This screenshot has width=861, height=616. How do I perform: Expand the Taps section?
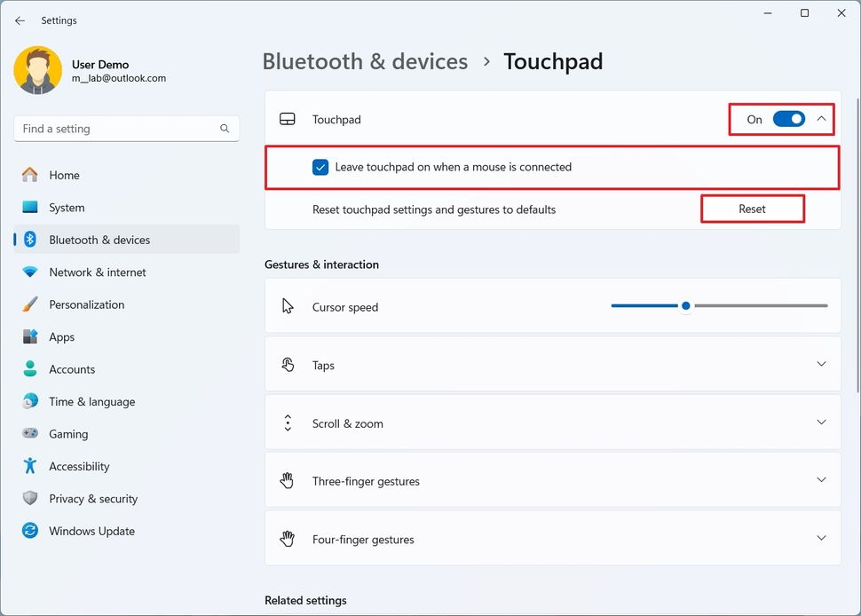click(x=821, y=364)
